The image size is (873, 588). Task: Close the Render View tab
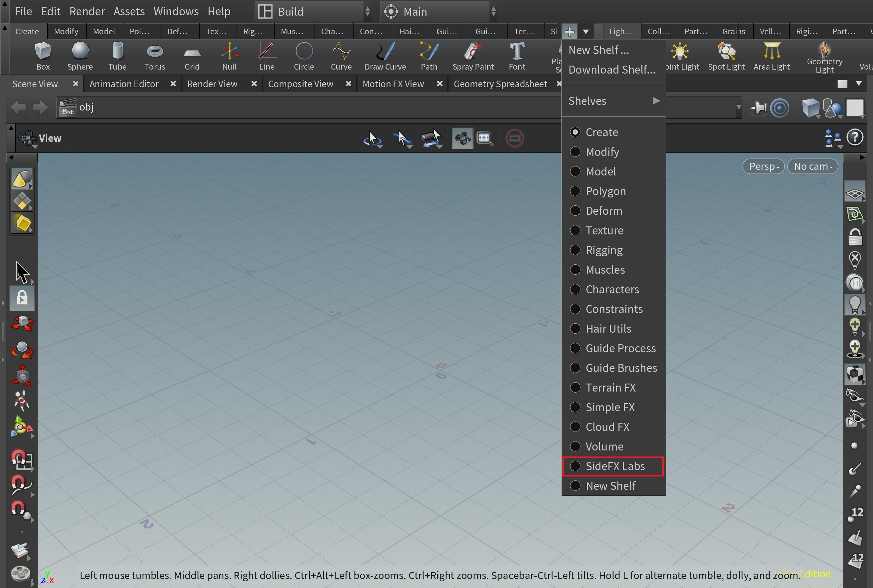point(254,84)
